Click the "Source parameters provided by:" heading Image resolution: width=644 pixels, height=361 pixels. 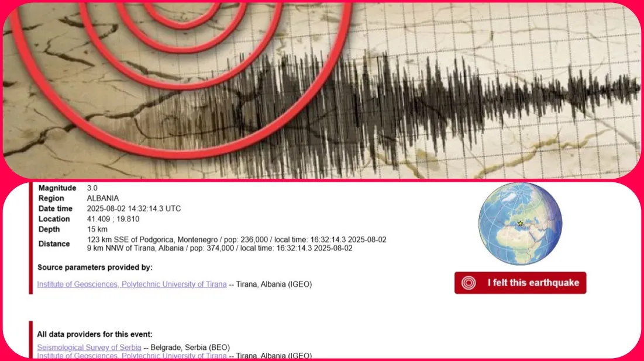pos(95,268)
